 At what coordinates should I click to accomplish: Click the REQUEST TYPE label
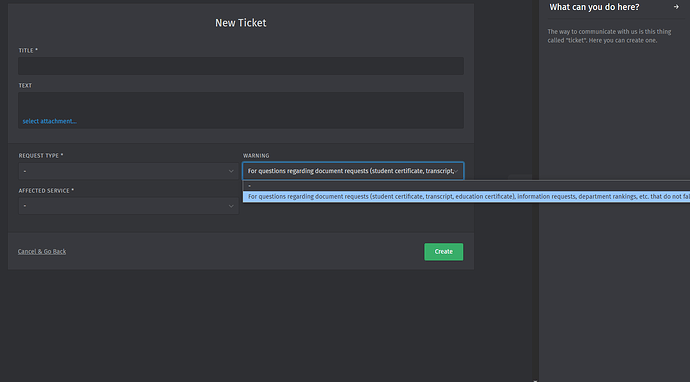[40, 156]
